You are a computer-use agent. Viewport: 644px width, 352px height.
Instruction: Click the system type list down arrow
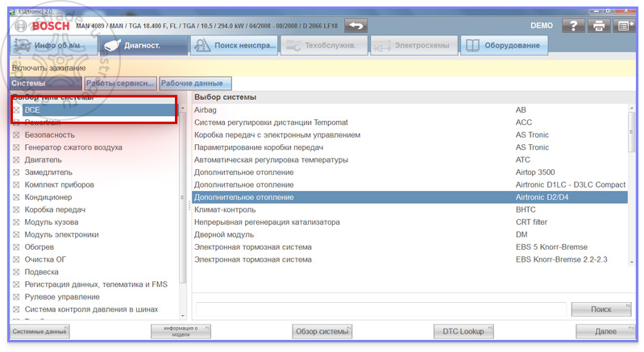coord(183,316)
